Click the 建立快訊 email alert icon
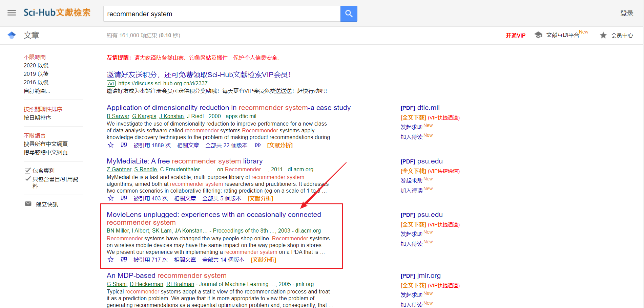The height and width of the screenshot is (308, 644). (x=28, y=203)
